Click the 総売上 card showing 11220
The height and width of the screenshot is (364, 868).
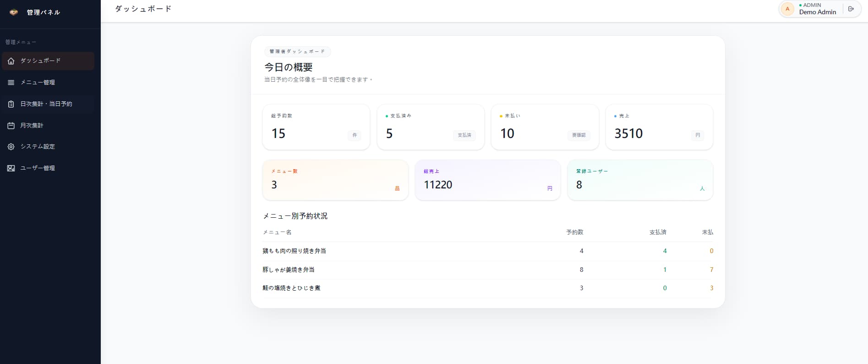tap(488, 180)
